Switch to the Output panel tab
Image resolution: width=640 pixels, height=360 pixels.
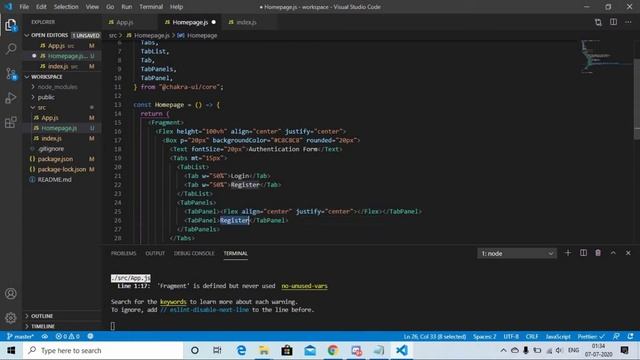tap(155, 253)
